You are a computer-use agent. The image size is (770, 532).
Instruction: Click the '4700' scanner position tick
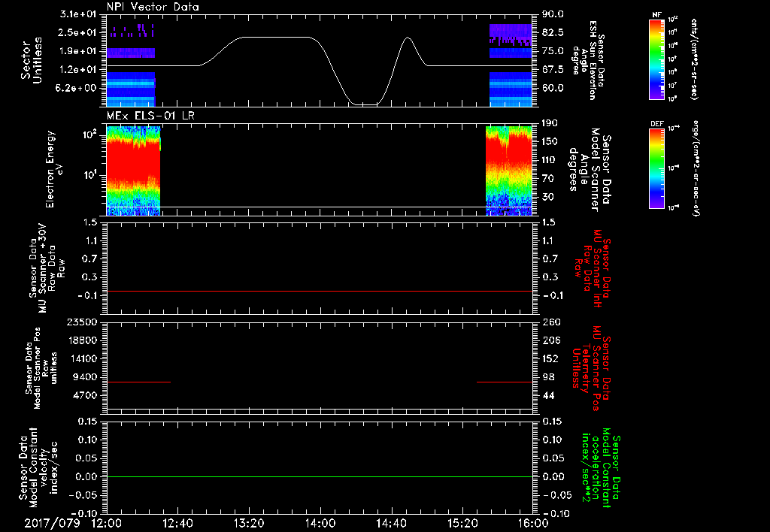[84, 395]
